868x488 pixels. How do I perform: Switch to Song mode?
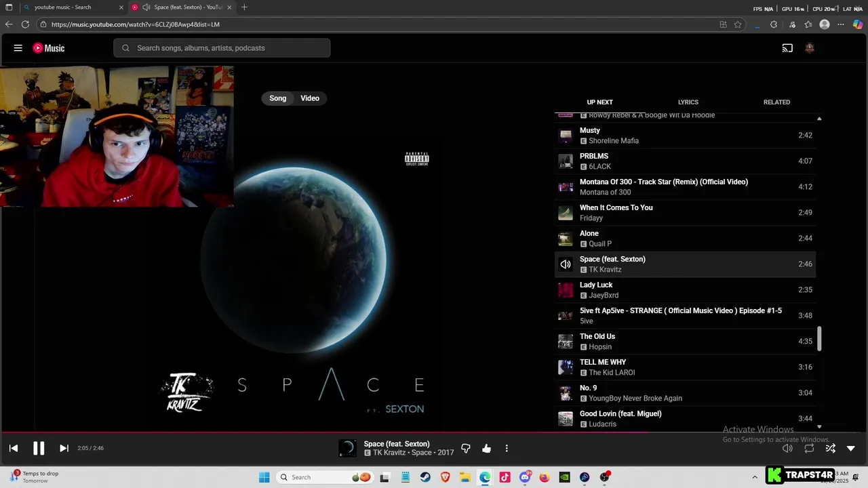pos(278,98)
